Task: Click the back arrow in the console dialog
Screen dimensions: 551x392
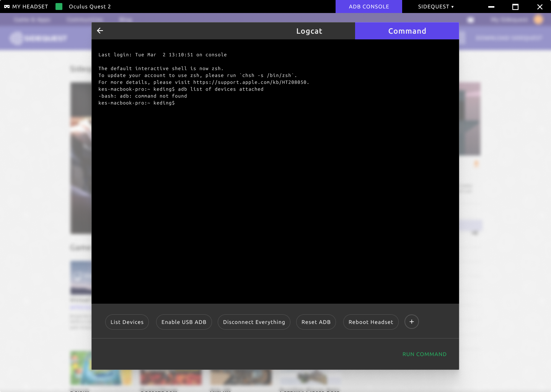Action: 100,31
